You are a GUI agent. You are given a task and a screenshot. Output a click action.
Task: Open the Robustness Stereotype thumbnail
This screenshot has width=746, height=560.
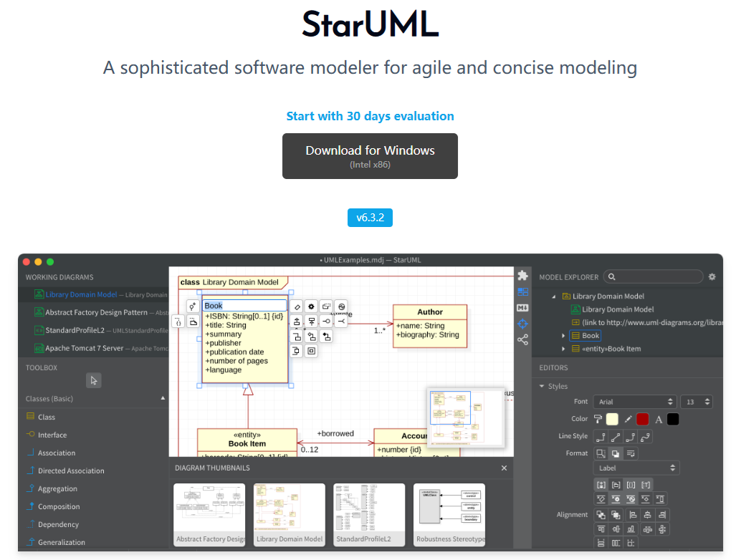449,515
